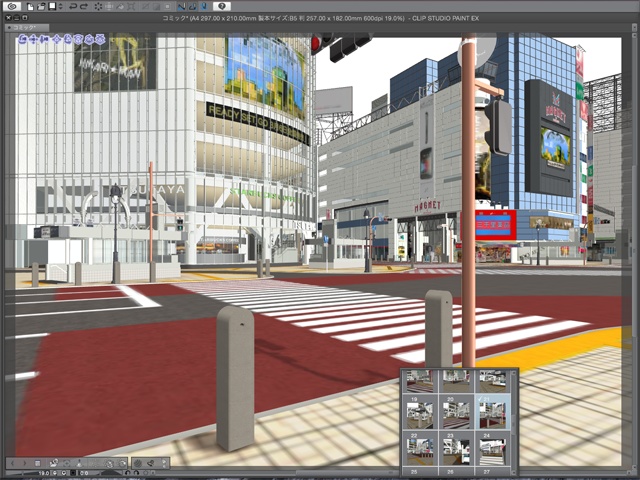Select previous 3D object with left arrow
The height and width of the screenshot is (480, 640).
(12, 463)
